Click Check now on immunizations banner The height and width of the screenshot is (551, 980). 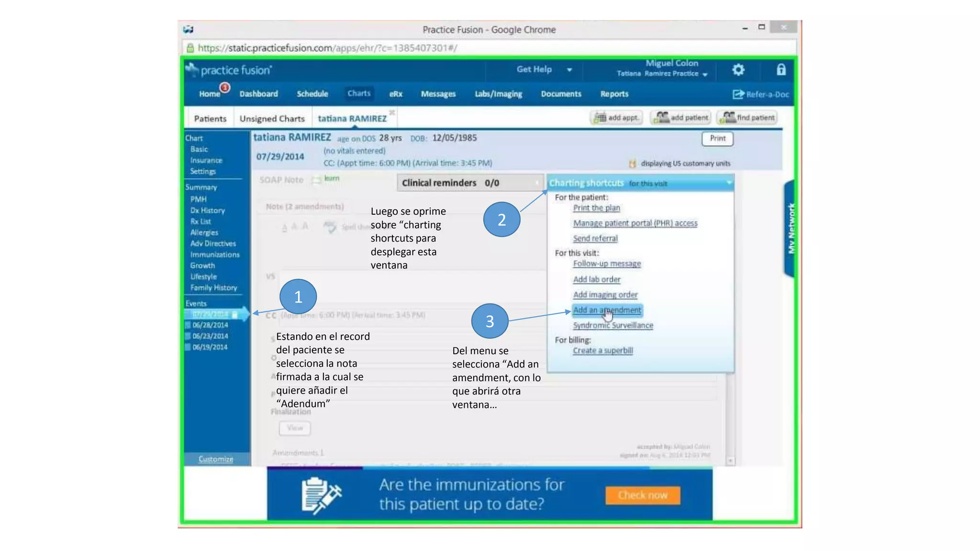click(x=642, y=495)
